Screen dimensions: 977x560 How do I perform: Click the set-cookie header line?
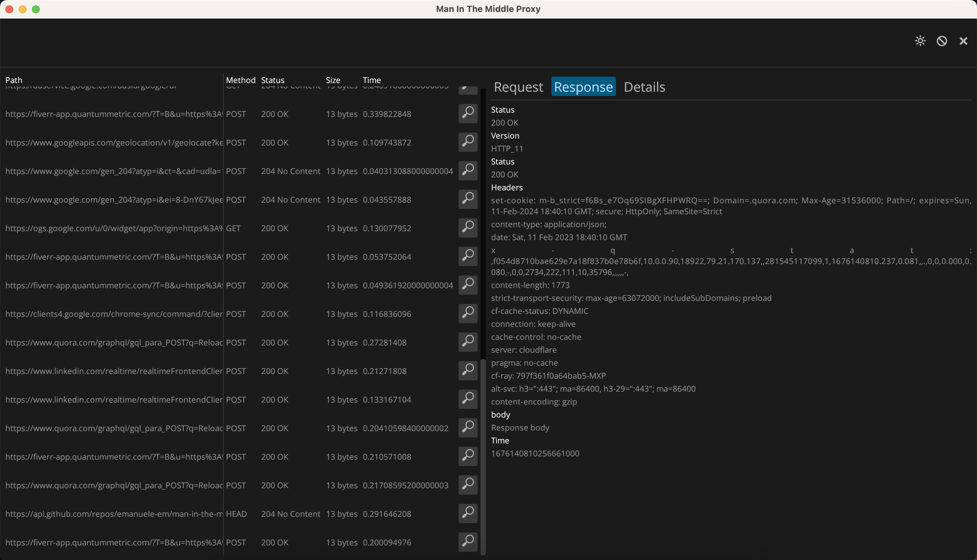click(x=731, y=206)
